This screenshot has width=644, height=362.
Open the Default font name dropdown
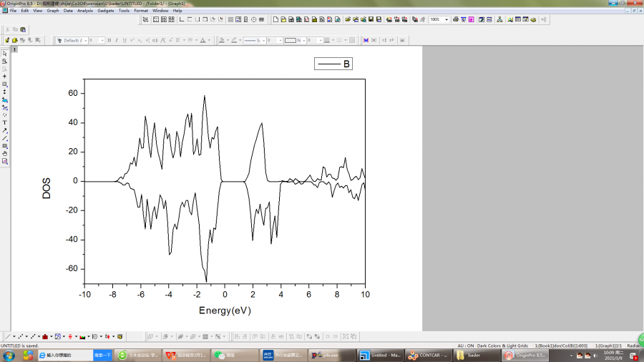(x=84, y=41)
